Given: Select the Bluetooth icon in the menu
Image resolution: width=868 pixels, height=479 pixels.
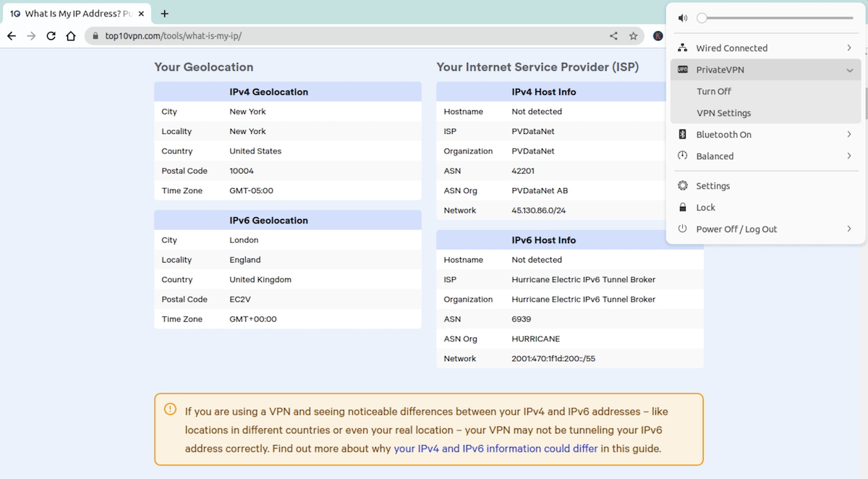Looking at the screenshot, I should pos(682,134).
